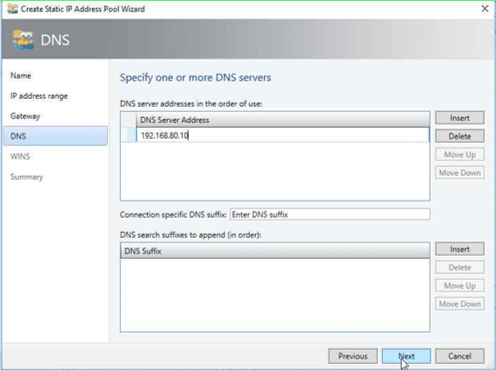Viewport: 496px width, 370px height.
Task: Click the DNS Suffix column header
Action: click(275, 251)
